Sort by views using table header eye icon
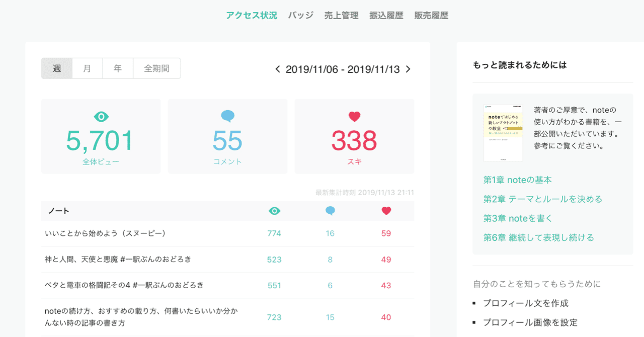This screenshot has width=644, height=337. click(x=274, y=211)
